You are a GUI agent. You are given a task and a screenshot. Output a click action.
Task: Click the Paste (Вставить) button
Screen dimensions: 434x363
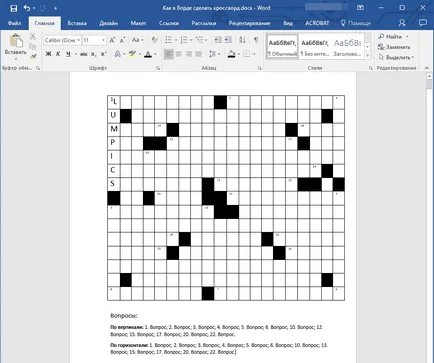[15, 45]
